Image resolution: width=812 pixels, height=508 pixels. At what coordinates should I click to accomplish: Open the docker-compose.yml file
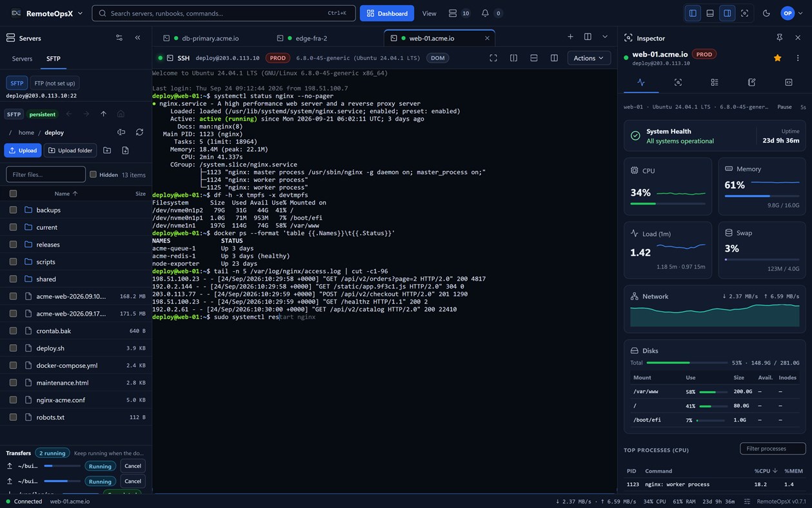(66, 365)
